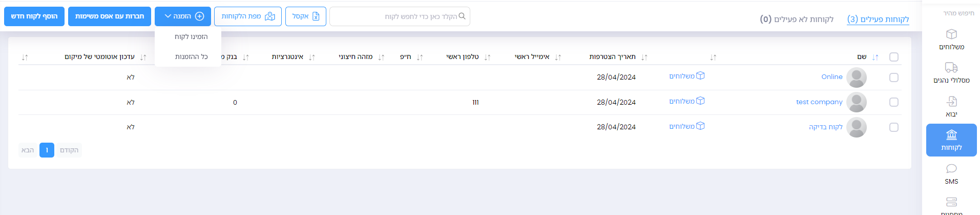Image resolution: width=980 pixels, height=215 pixels.
Task: Click the לקוחות (customers) bank icon in the sidebar
Action: (951, 135)
